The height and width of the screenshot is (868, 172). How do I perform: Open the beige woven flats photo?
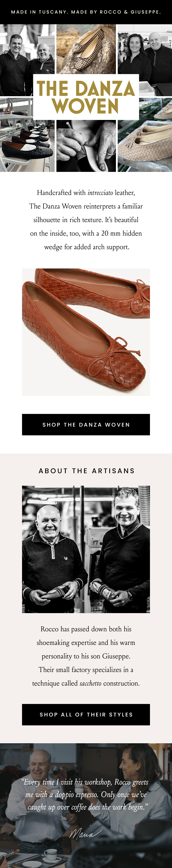[145, 135]
